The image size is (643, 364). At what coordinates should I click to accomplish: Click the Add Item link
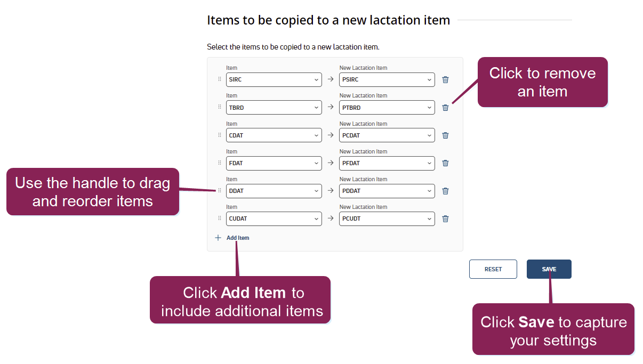[238, 238]
